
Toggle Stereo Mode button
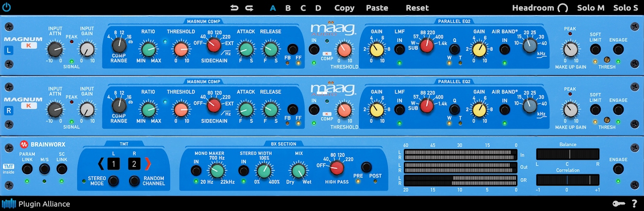[114, 181]
